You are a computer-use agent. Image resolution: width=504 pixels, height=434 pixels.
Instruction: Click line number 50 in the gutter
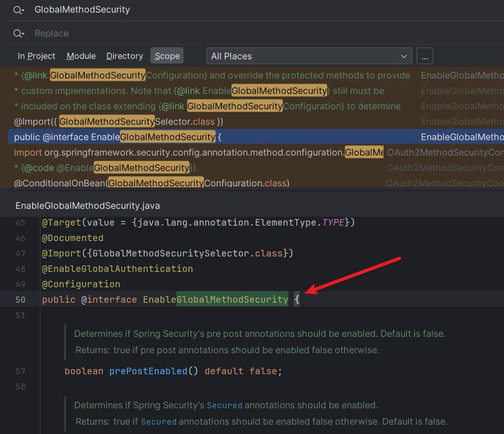coord(21,300)
